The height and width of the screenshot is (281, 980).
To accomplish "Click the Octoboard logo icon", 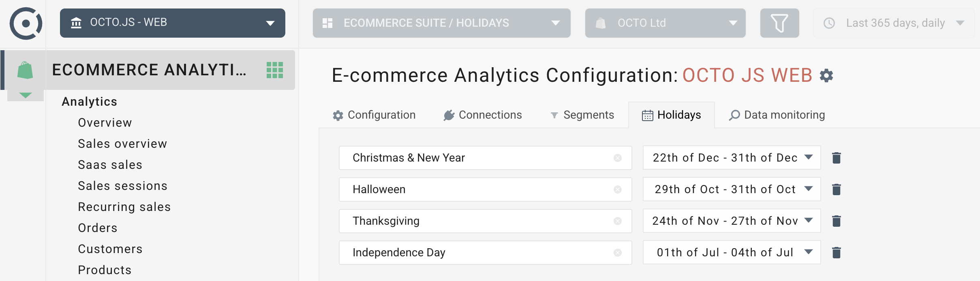I will pos(26,23).
